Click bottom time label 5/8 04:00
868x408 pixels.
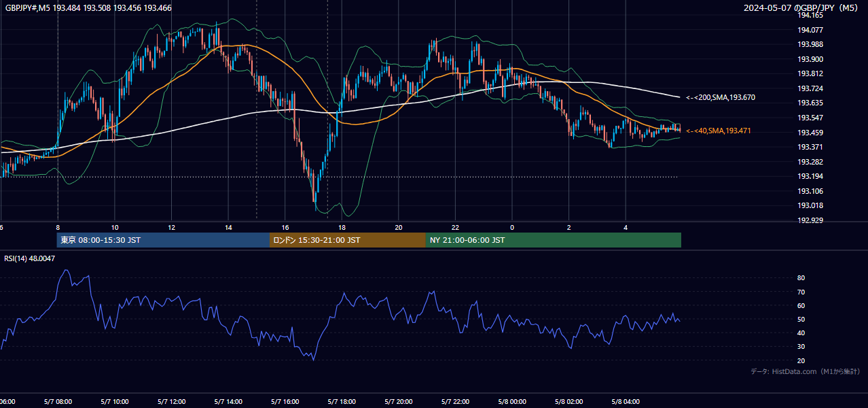[626, 402]
